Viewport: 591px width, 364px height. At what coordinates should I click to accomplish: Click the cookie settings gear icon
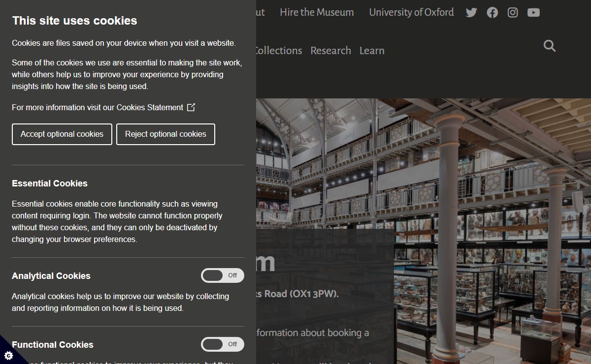click(x=8, y=355)
